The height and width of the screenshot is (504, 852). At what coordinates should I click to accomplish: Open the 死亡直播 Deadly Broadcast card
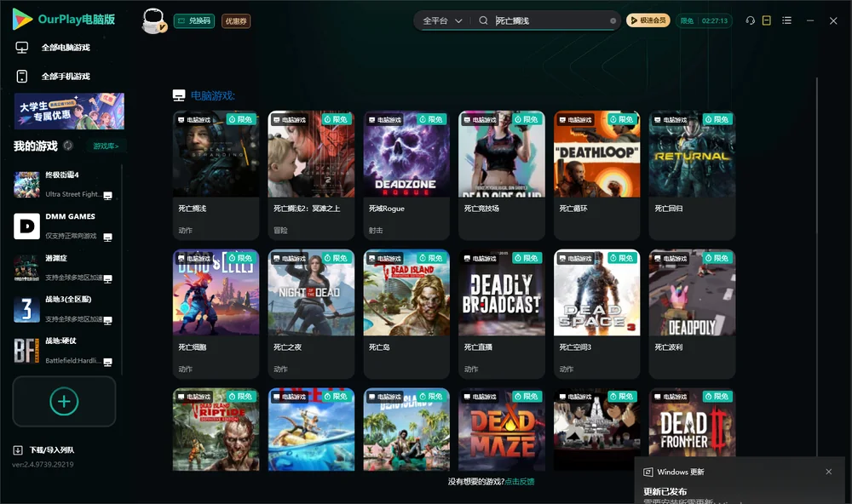pos(502,314)
